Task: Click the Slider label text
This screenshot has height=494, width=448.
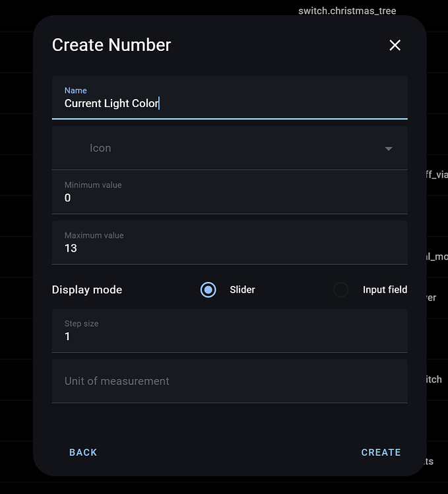Action: [242, 290]
